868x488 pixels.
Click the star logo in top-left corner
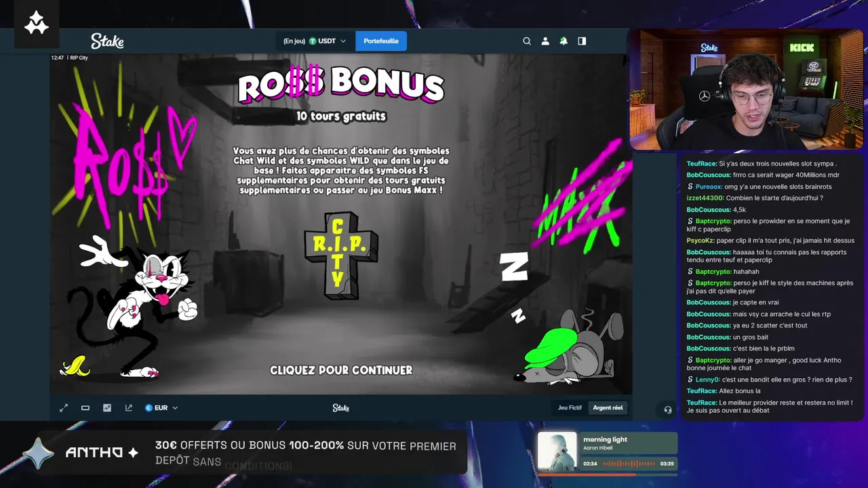[x=36, y=24]
